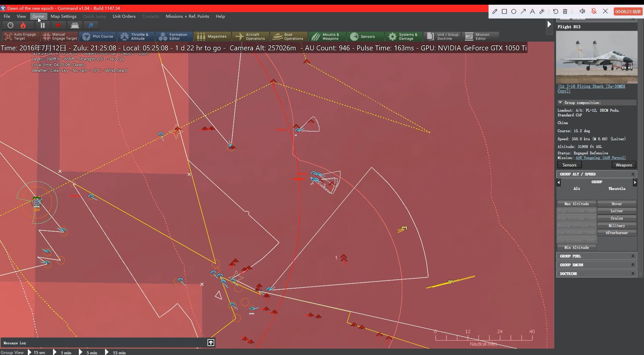Open the File menu
Viewport: 644px width, 355px height.
point(7,16)
